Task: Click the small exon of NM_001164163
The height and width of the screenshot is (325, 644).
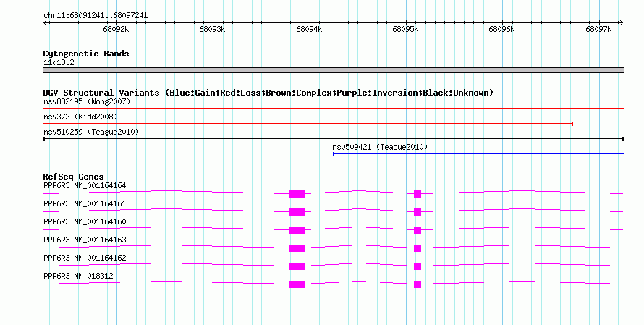Action: point(418,248)
